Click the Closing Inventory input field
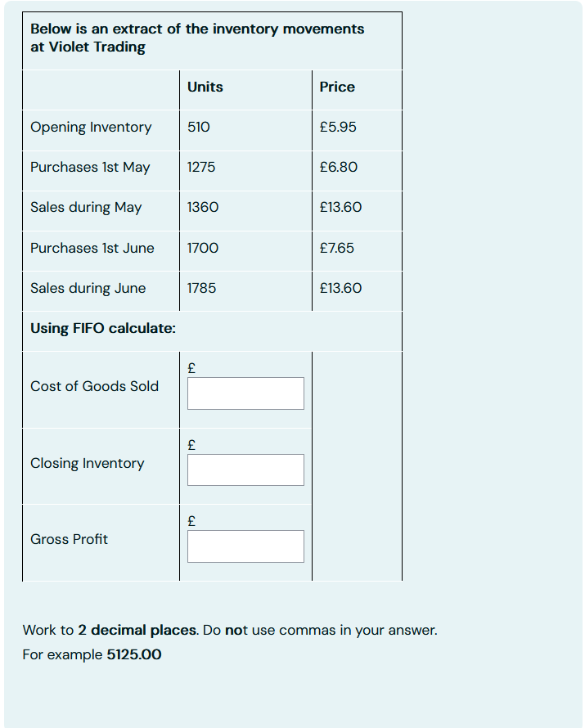Viewport: 585px width, 728px height. (x=245, y=470)
